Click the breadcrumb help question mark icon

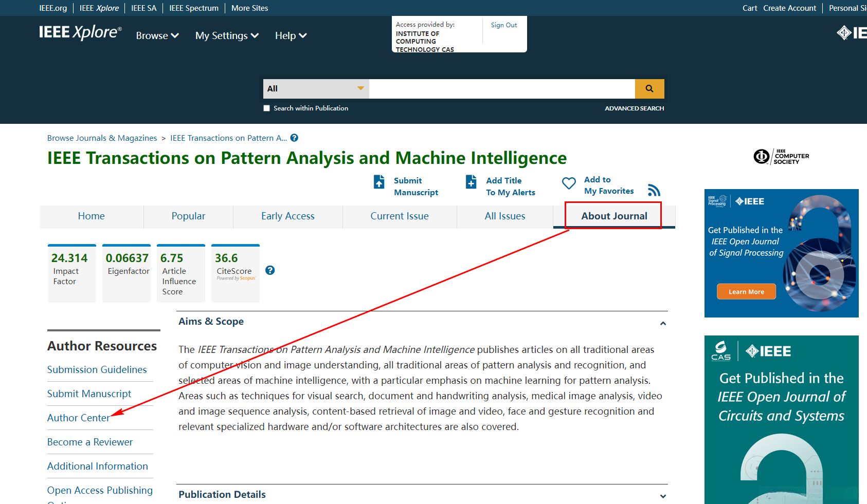click(x=294, y=138)
